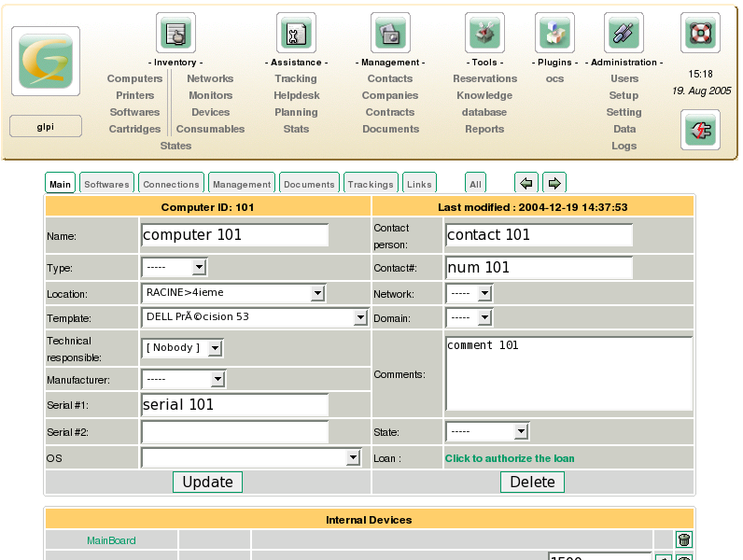Open Reservations under Tools
Viewport: 743px width, 560px height.
click(484, 78)
